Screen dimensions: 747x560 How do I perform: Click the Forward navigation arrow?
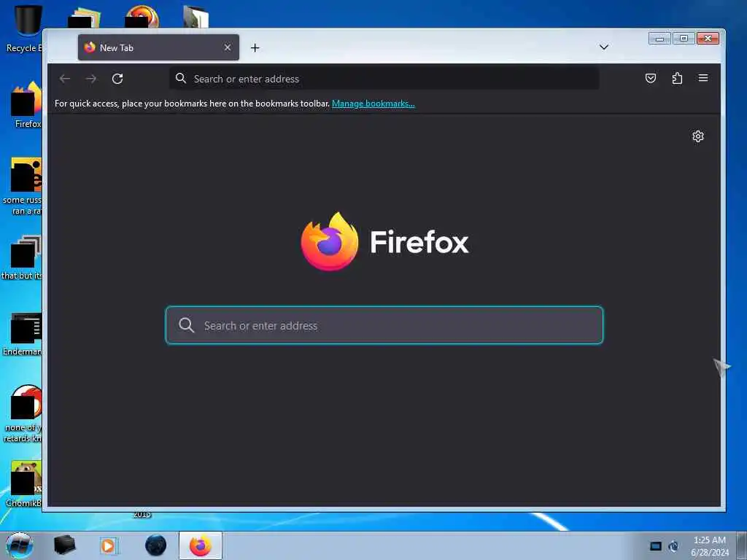pyautogui.click(x=91, y=79)
